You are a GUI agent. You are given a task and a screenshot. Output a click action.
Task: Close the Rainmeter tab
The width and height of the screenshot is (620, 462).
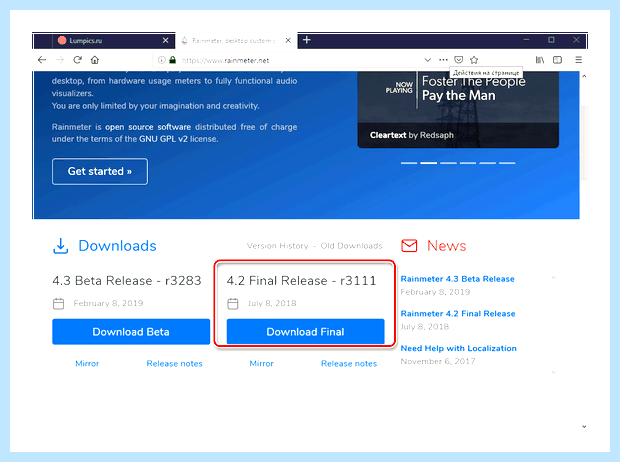(288, 40)
